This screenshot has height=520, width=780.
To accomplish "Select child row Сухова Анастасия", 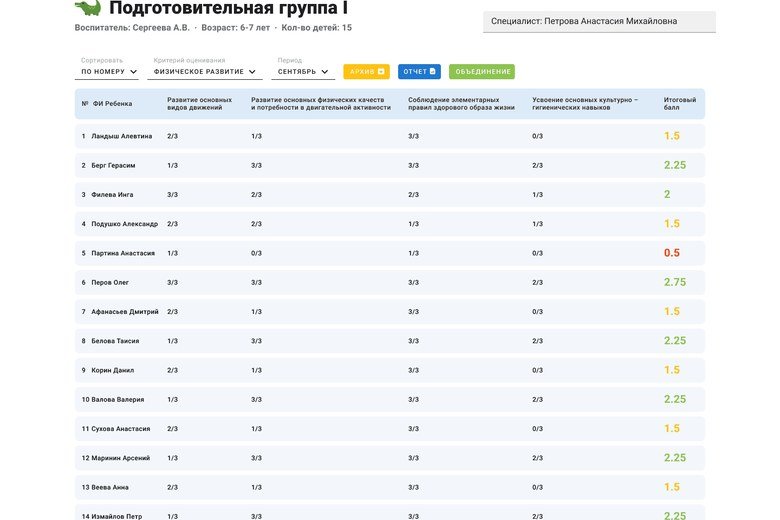I will point(390,428).
